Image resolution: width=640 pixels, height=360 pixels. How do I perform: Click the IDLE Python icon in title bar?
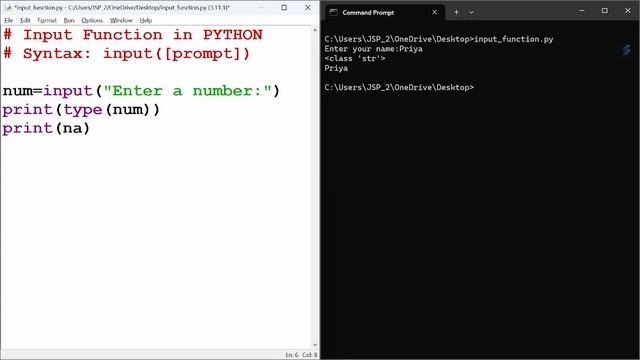coord(8,7)
